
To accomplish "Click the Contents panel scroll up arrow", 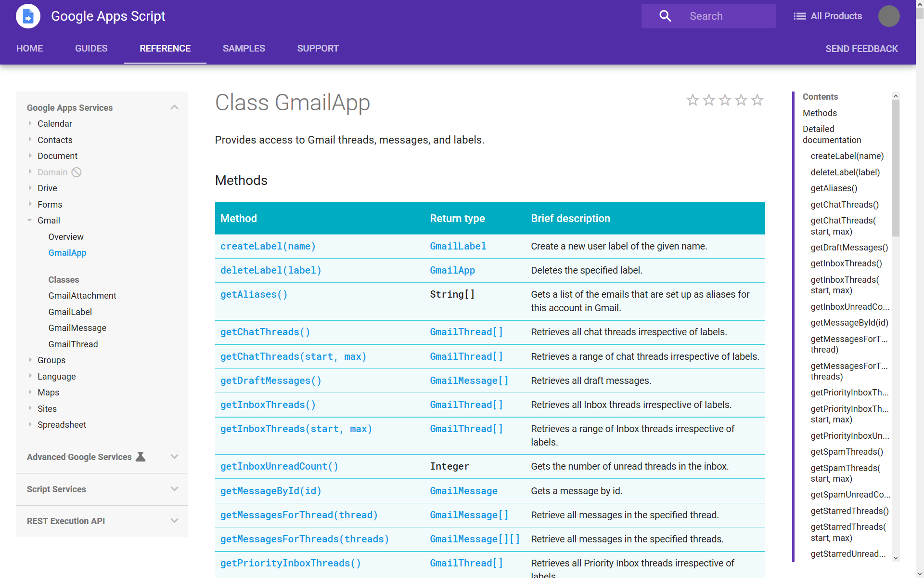I will coord(896,96).
